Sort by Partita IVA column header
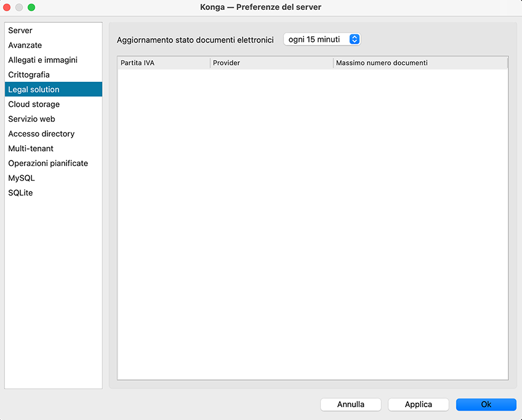 pos(163,63)
